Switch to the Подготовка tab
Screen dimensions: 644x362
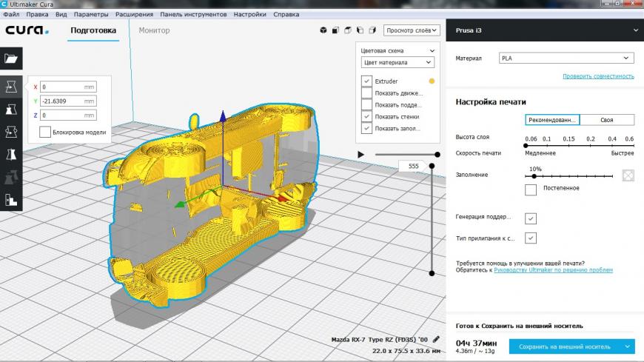tap(93, 30)
